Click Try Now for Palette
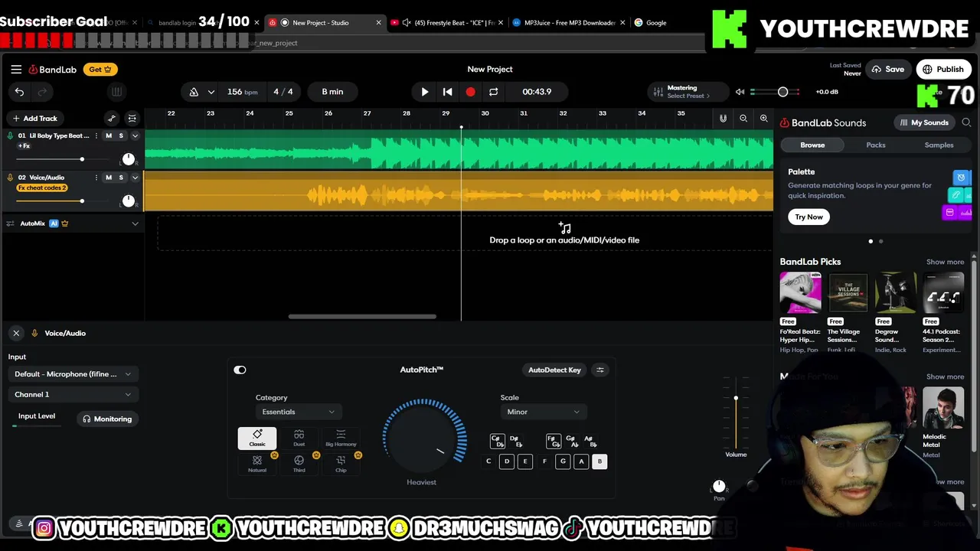Image resolution: width=980 pixels, height=551 pixels. coord(808,217)
